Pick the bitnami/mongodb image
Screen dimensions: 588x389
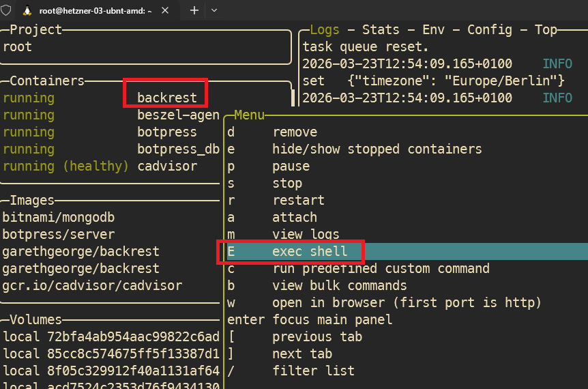point(59,217)
